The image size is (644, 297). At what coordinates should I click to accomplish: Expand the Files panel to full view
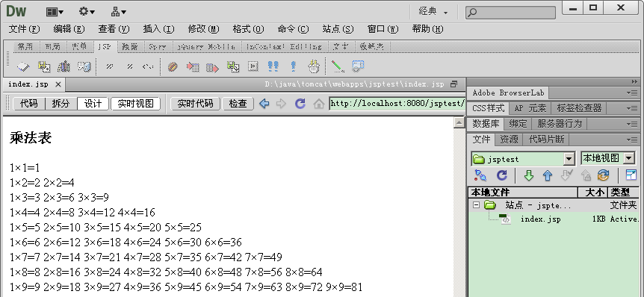[x=631, y=175]
